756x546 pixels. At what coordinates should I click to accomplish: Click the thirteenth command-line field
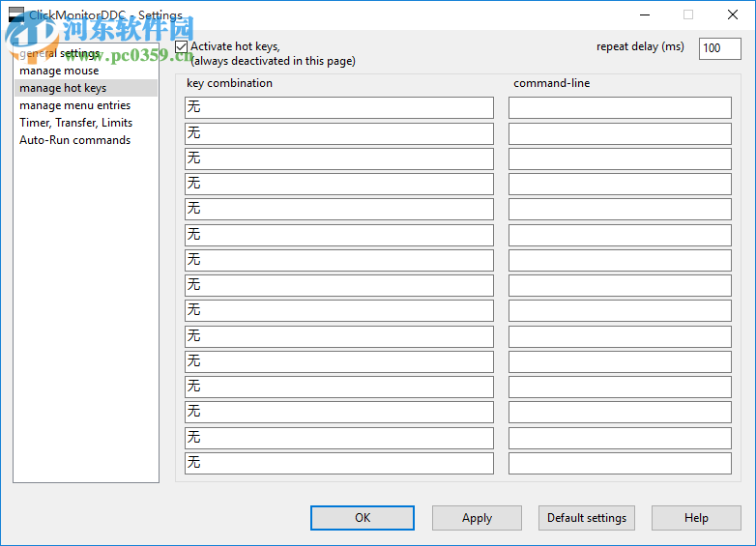620,412
